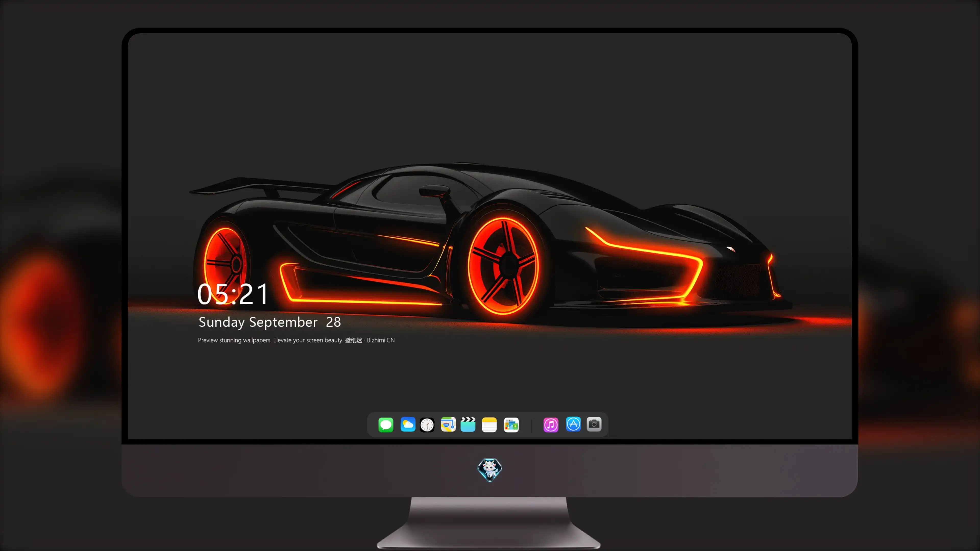980x551 pixels.
Task: Launch the Maps app icon
Action: [448, 424]
